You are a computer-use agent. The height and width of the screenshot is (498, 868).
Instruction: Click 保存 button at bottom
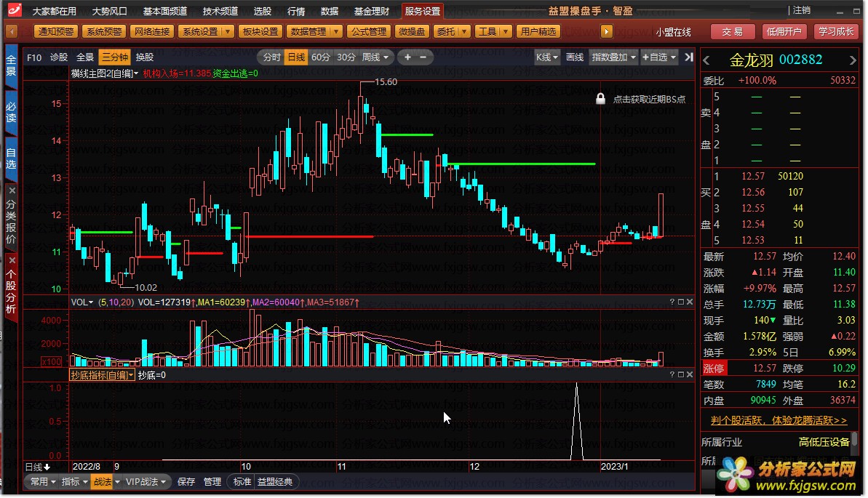coord(186,481)
